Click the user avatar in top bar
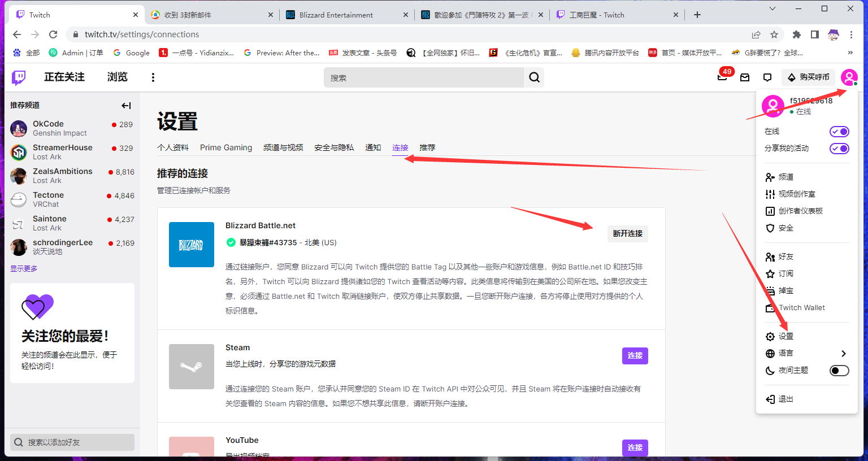Screen dimensions: 868x461 point(849,77)
